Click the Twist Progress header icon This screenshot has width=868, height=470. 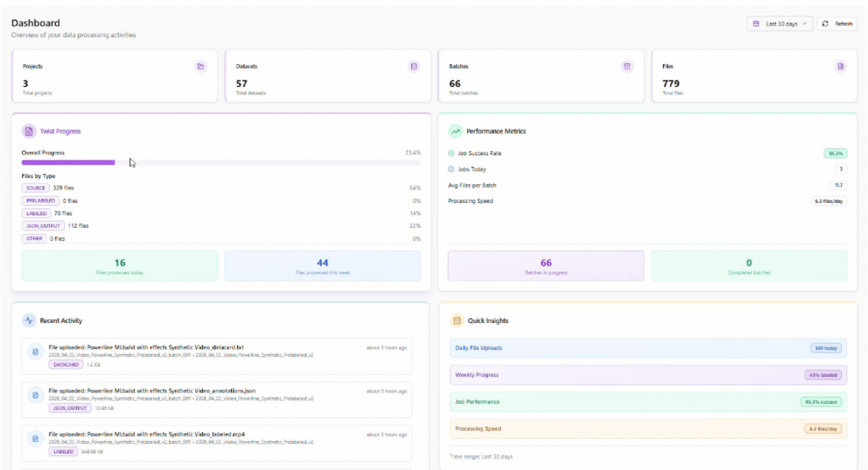(x=29, y=131)
